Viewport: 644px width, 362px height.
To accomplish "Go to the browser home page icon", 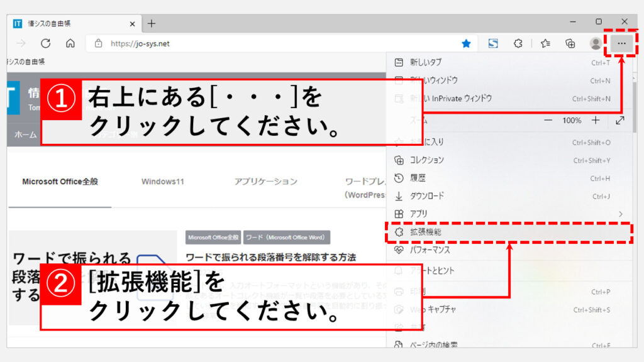I will click(x=70, y=43).
